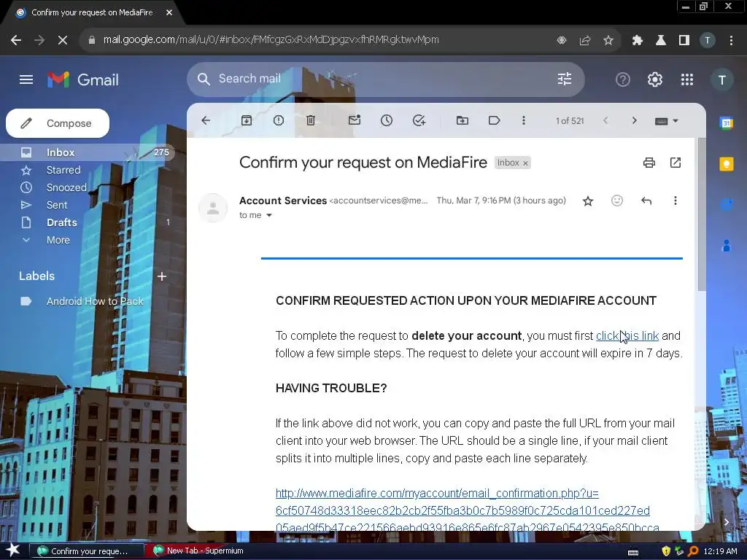Bookmark this page with the star icon

(608, 41)
